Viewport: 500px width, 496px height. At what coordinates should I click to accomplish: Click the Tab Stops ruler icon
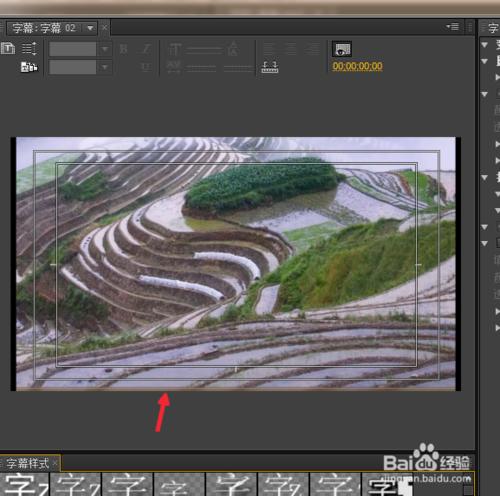coord(270,67)
